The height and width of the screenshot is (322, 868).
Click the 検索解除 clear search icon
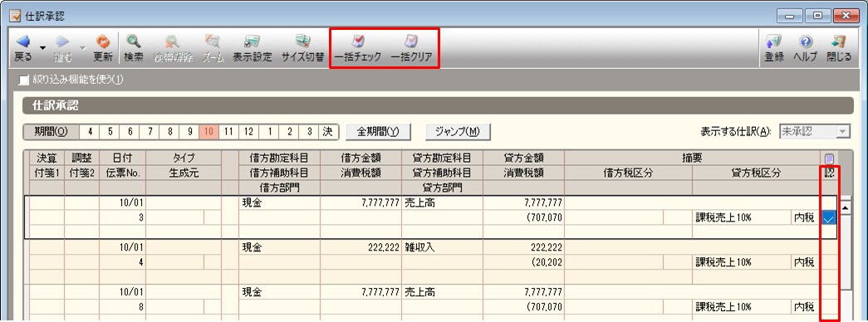tap(172, 41)
